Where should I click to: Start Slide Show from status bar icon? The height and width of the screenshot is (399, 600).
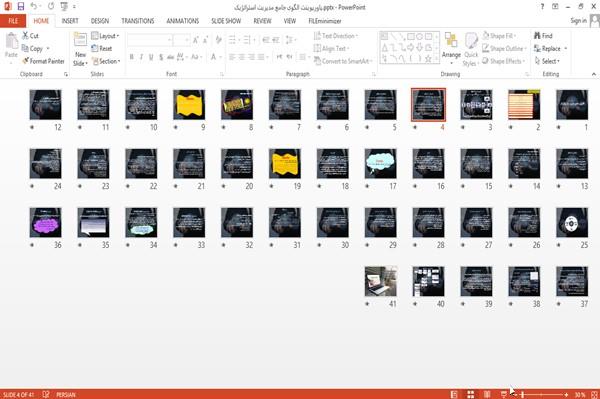point(504,394)
